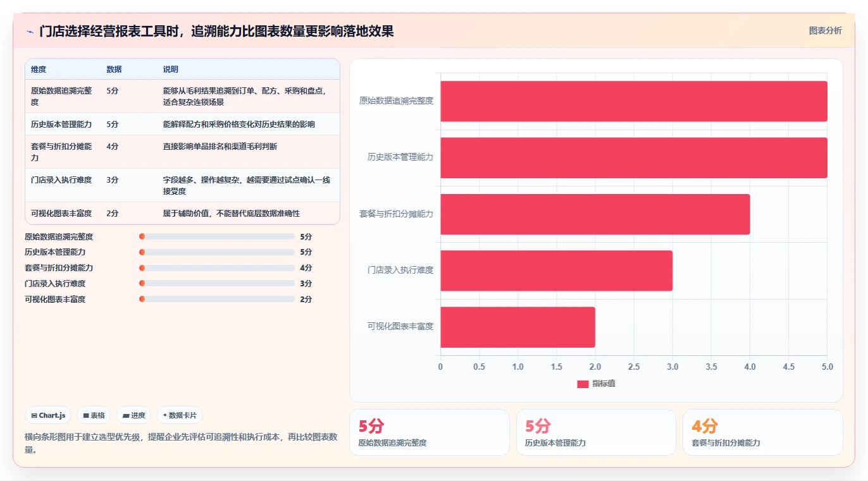
Task: Click the 5.0 x-axis tick label
Action: click(x=827, y=367)
